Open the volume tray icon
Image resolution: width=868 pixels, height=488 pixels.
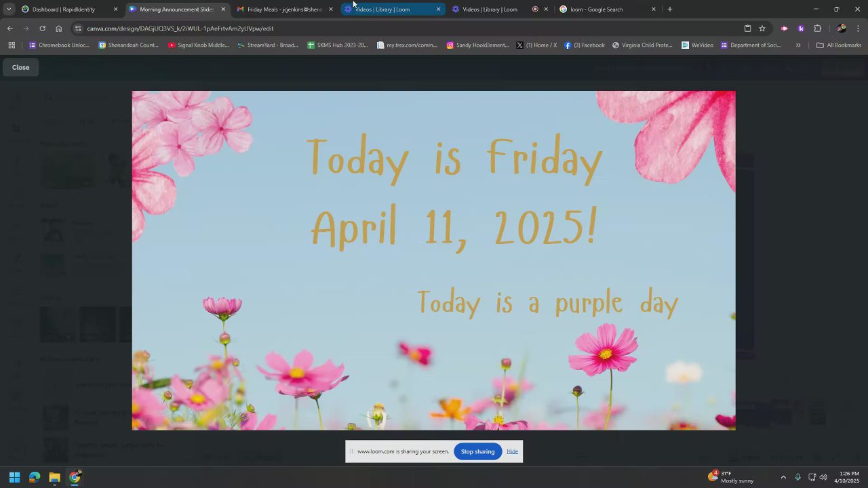click(823, 477)
